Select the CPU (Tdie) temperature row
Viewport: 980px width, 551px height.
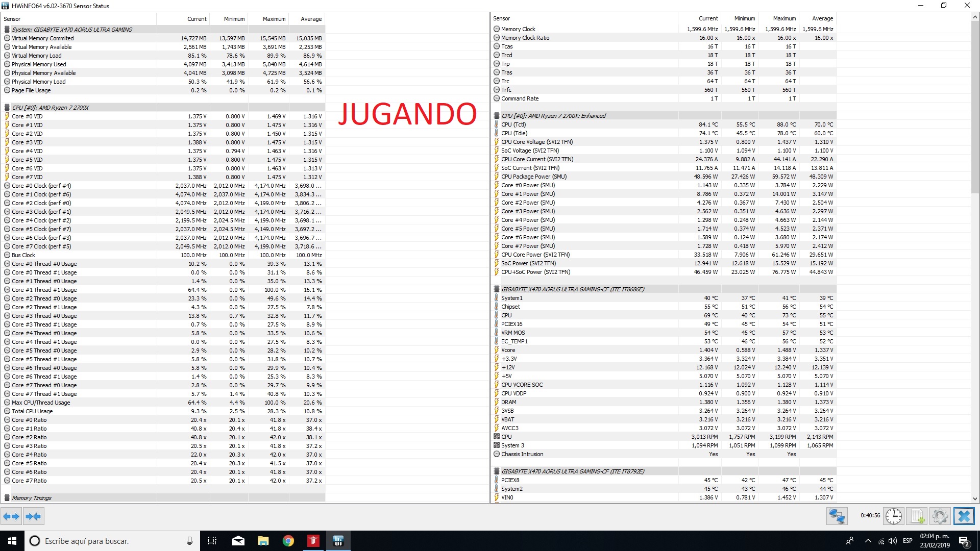tap(664, 133)
